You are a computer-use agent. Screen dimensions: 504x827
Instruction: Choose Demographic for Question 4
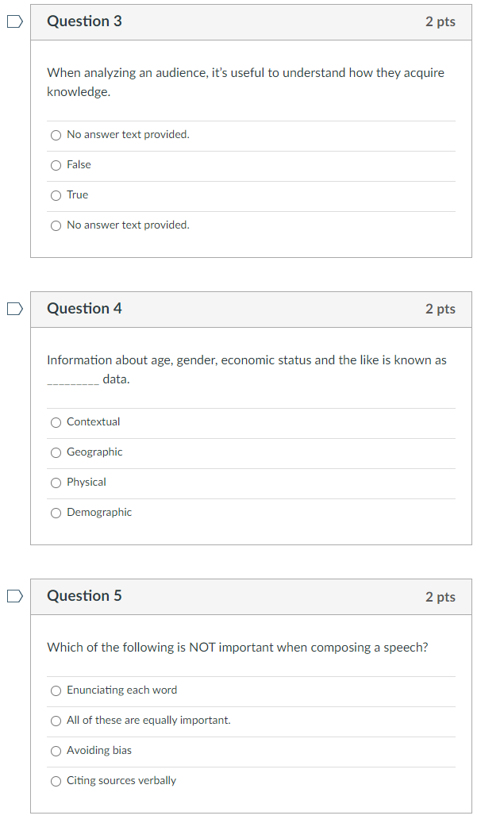[x=56, y=513]
